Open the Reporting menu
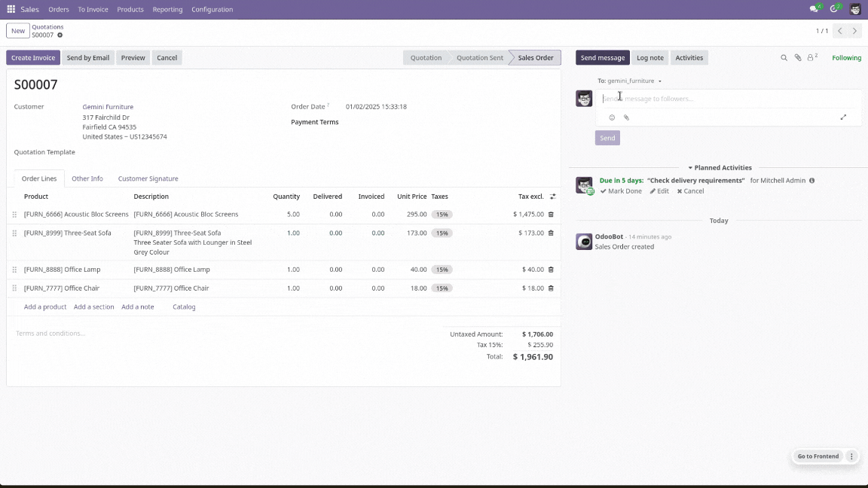868x488 pixels. click(167, 9)
